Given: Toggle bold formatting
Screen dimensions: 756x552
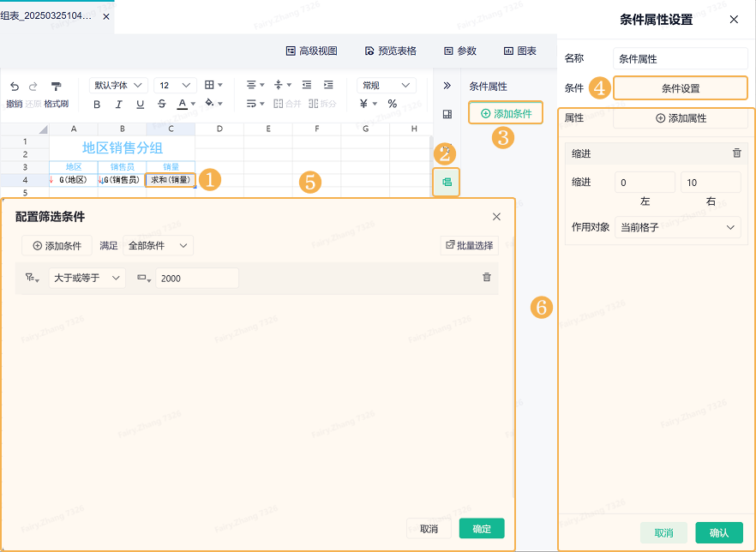Looking at the screenshot, I should click(x=97, y=104).
